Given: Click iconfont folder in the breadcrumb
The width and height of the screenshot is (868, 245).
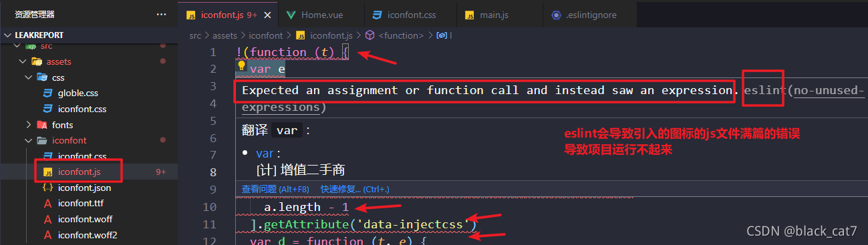Looking at the screenshot, I should pyautogui.click(x=266, y=35).
